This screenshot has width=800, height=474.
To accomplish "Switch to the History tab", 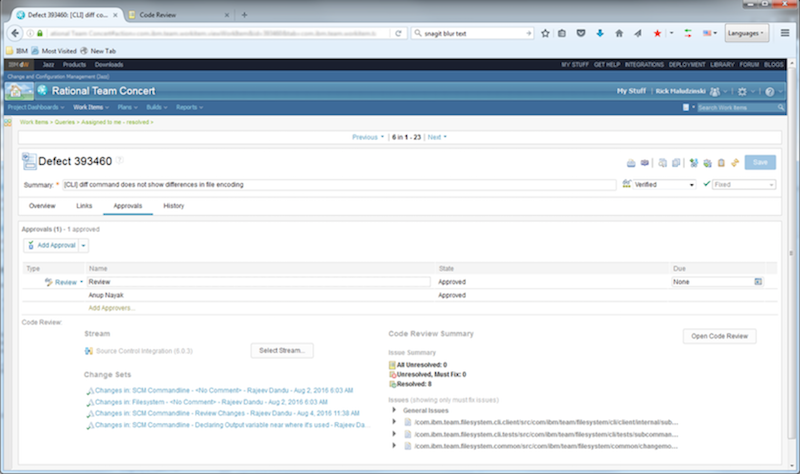I will (173, 206).
